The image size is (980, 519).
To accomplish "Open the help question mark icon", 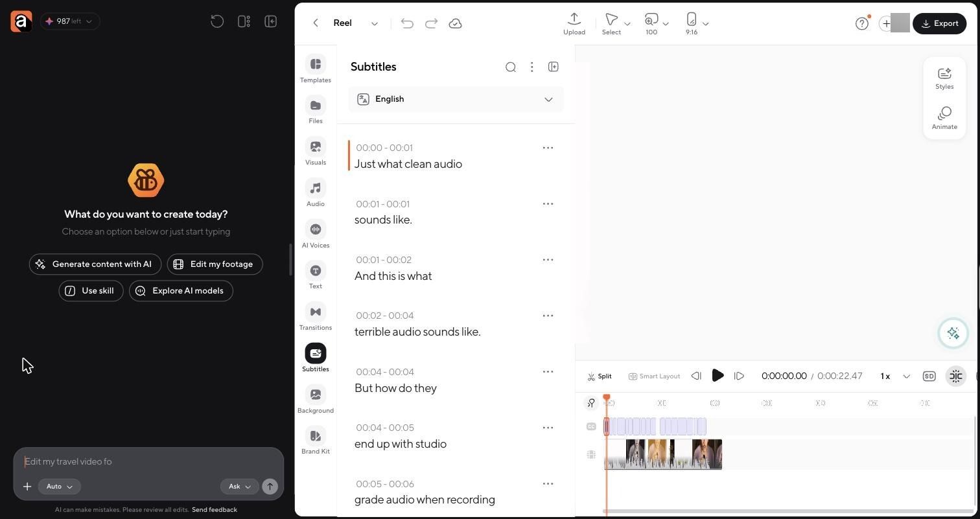I will coord(862,23).
